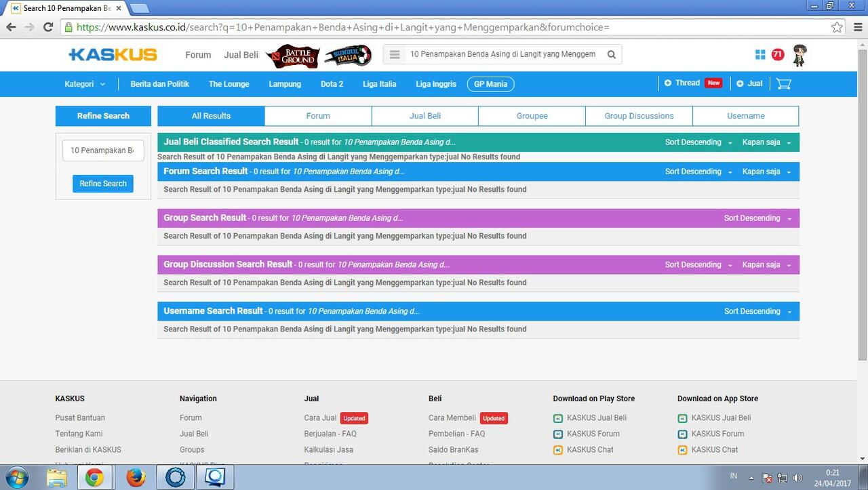
Task: Switch to the Groupee tab
Action: (532, 116)
